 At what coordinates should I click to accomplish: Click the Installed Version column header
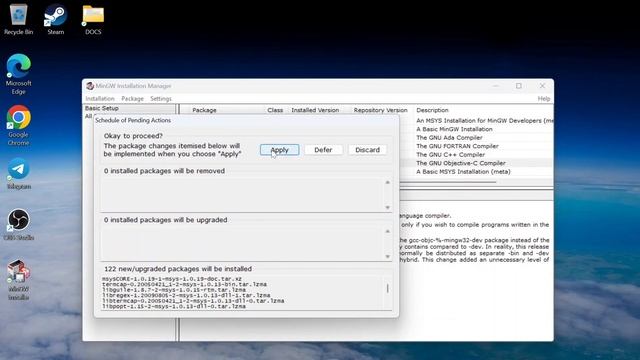tap(315, 110)
